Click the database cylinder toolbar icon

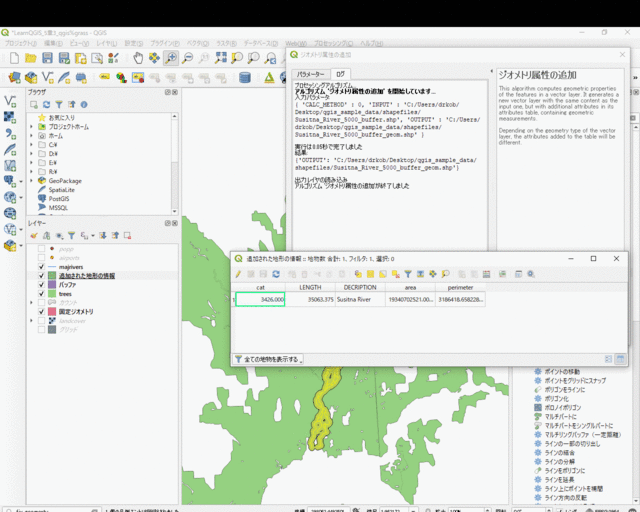click(x=245, y=77)
